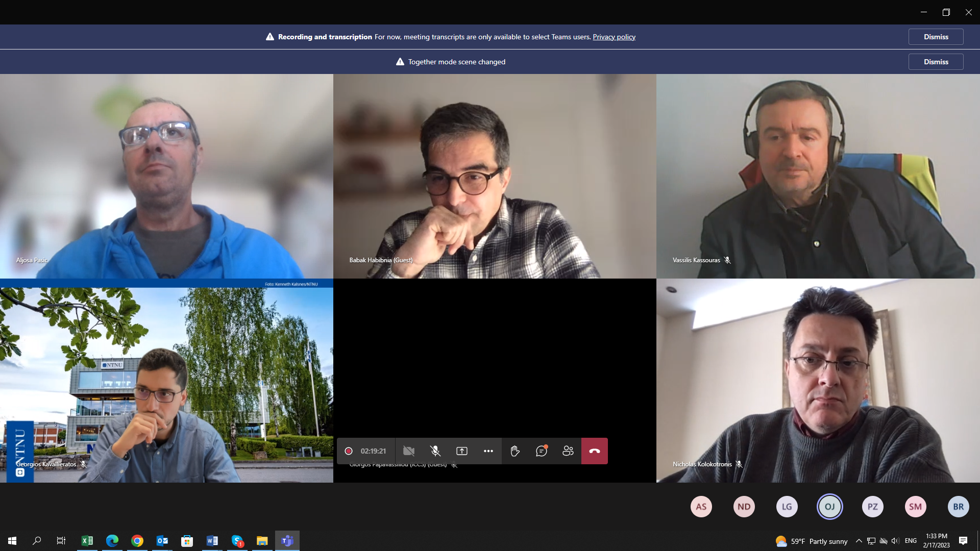Open the meeting chat conversation
This screenshot has height=551, width=980.
[541, 451]
